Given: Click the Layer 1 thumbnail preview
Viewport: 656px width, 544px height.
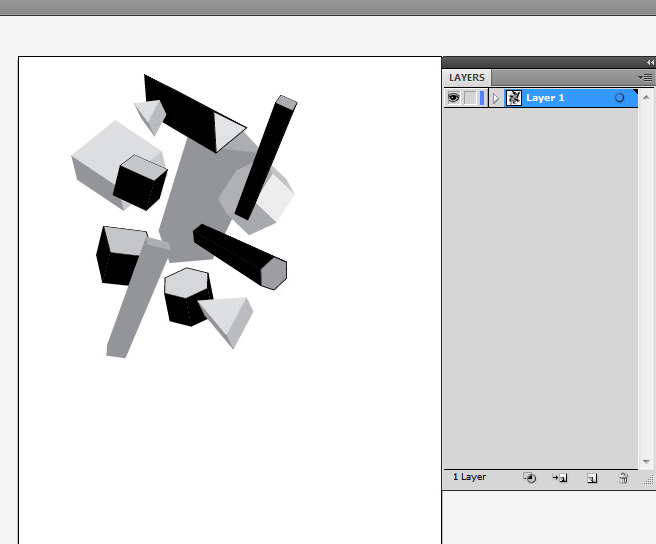Looking at the screenshot, I should coord(514,98).
